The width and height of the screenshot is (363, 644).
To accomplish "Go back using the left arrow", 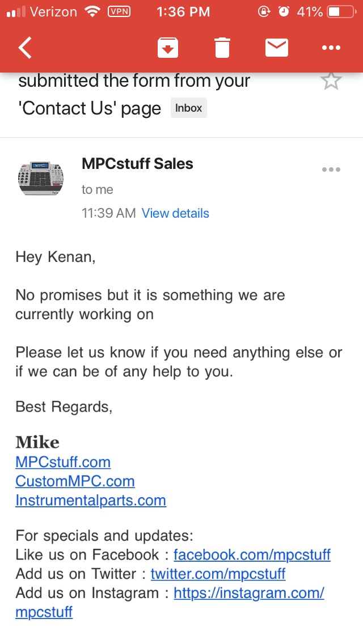I will click(25, 48).
